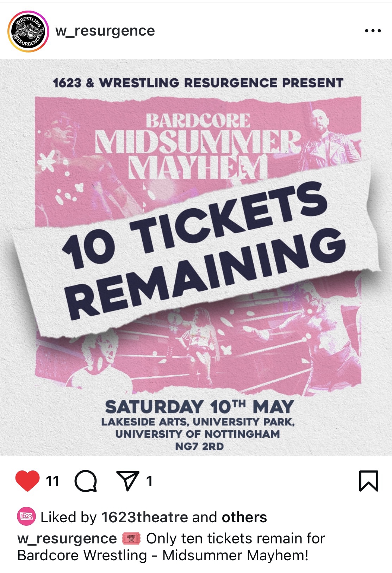Tap the Bardcore Midsummer Mayhem title on poster
Screen dimensions: 392x573
click(198, 147)
